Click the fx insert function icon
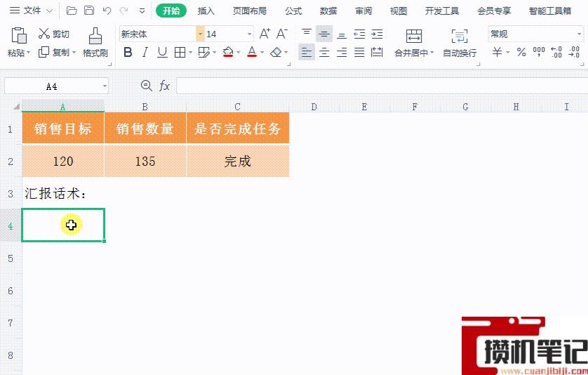This screenshot has height=375, width=588. coord(165,86)
